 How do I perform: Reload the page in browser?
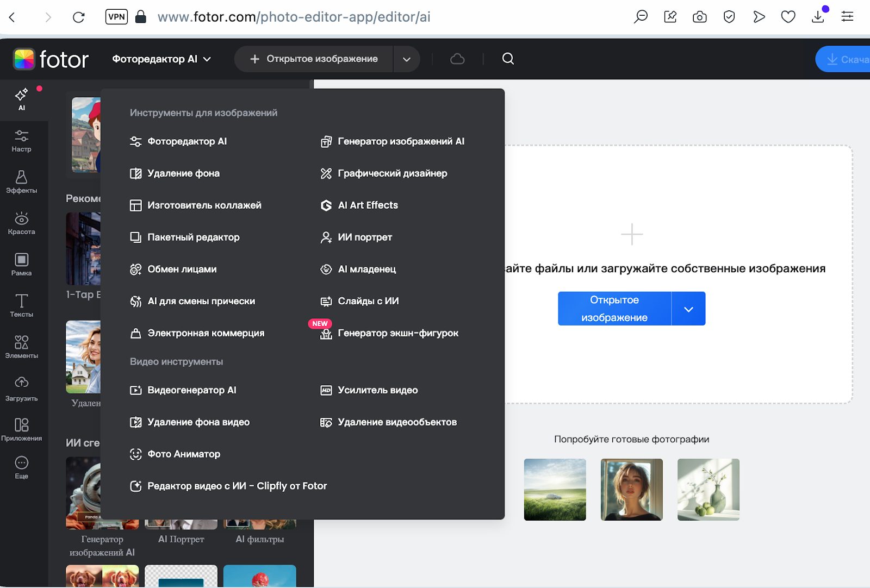79,17
